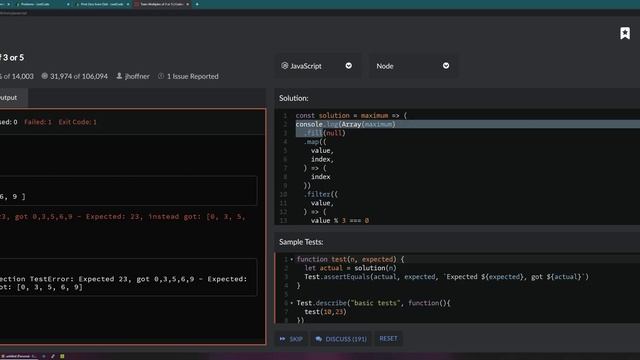Viewport: 640px width, 360px height.
Task: Click the green grid icon in the taskbar
Action: pos(62,356)
